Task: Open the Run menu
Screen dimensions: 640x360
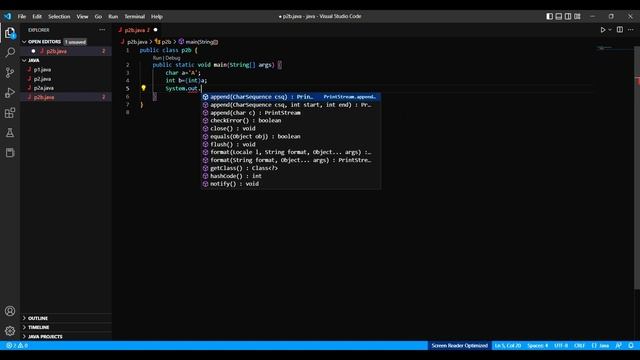Action: pyautogui.click(x=113, y=16)
